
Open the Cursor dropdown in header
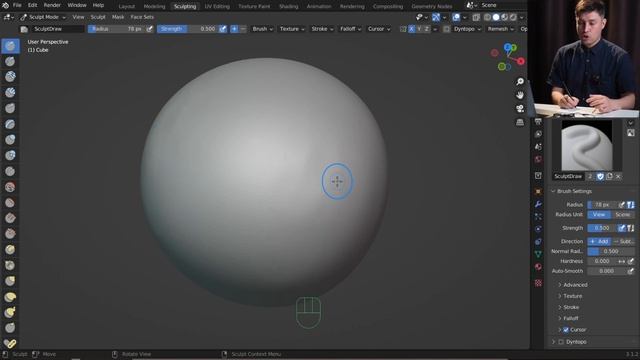[x=379, y=29]
